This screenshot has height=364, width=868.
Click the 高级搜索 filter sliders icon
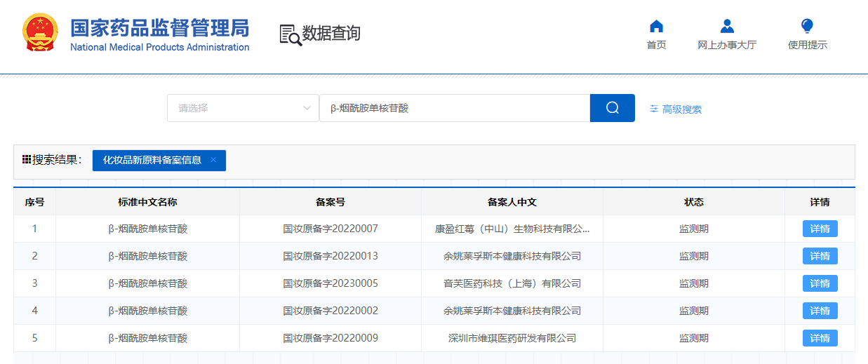click(x=654, y=109)
